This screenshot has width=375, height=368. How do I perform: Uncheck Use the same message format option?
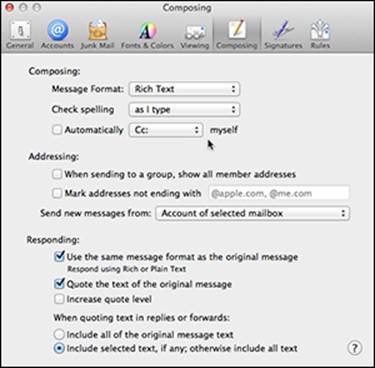point(59,256)
